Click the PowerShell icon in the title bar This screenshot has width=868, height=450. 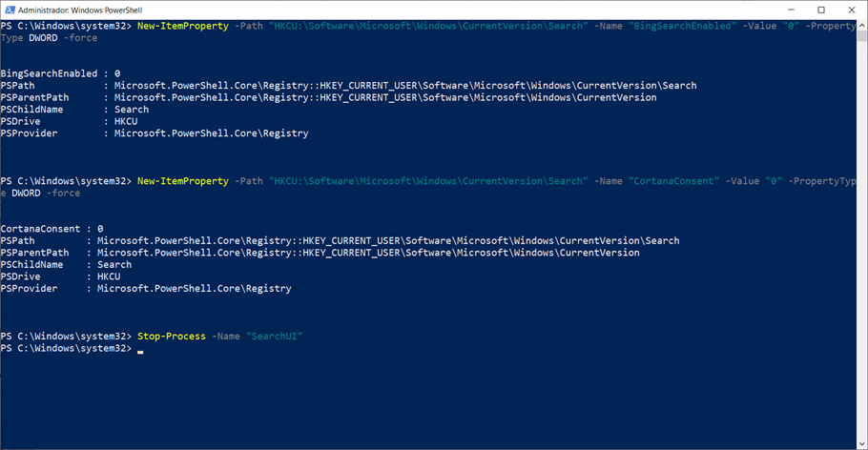click(x=10, y=10)
